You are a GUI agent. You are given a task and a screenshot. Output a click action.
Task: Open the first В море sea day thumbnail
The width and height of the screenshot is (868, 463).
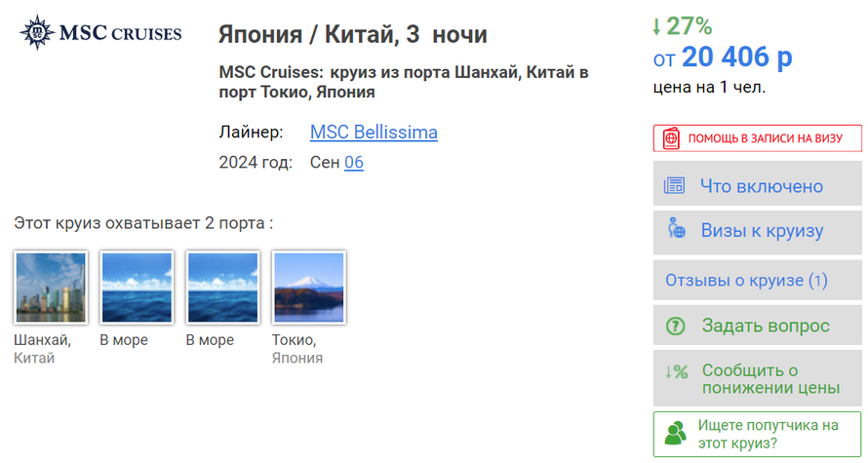point(137,288)
